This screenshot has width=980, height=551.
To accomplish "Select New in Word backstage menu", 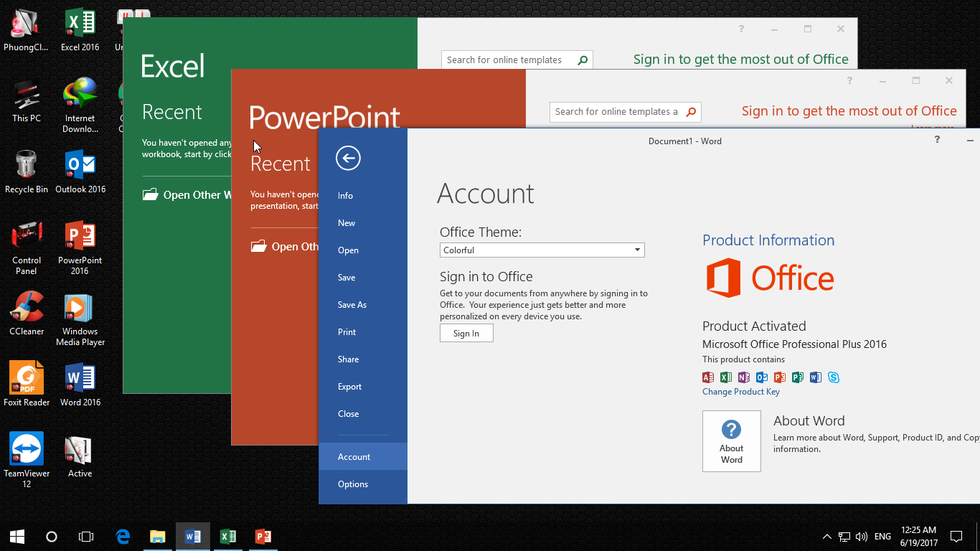I will pyautogui.click(x=363, y=223).
